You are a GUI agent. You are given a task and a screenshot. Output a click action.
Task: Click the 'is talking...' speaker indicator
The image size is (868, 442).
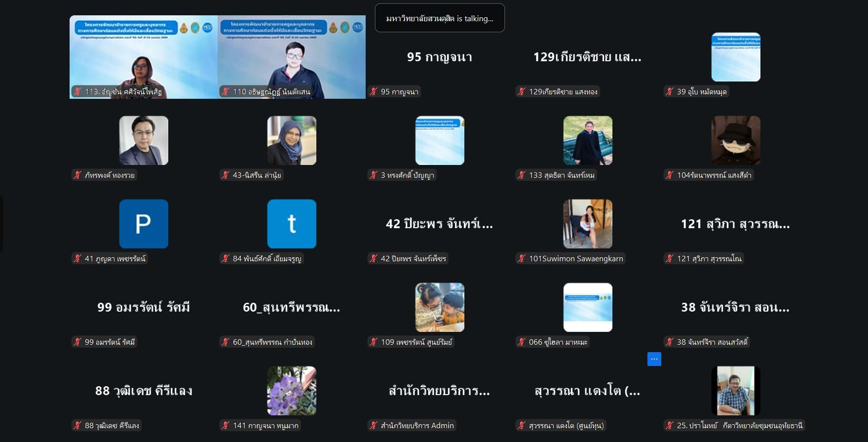[439, 18]
